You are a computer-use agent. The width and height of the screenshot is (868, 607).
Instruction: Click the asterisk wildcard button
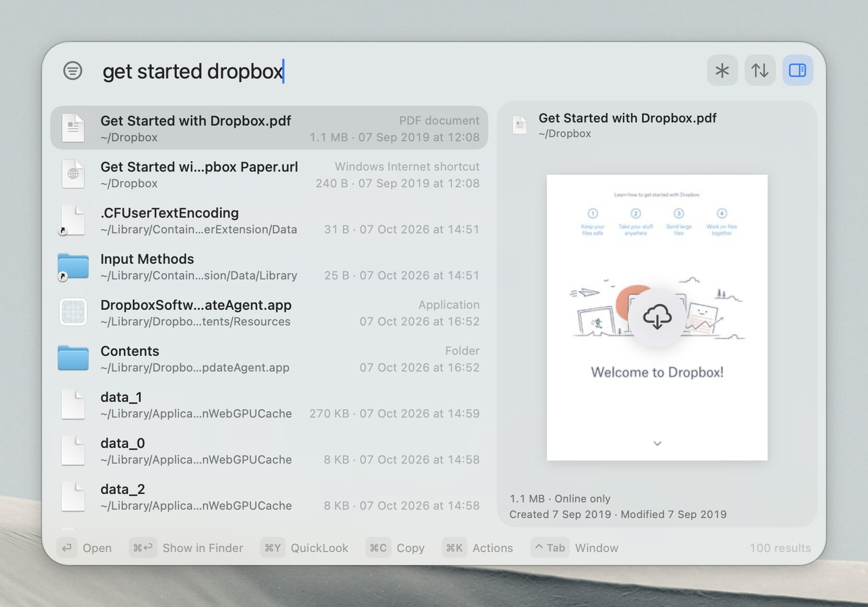coord(722,70)
